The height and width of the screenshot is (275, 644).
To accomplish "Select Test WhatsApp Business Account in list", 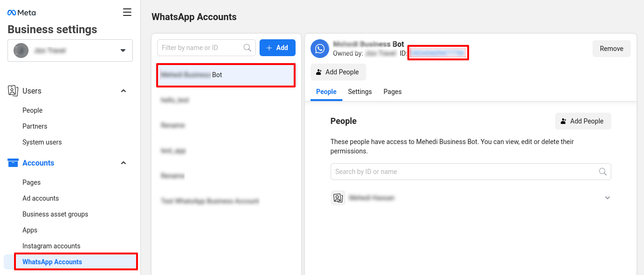I will tap(210, 201).
